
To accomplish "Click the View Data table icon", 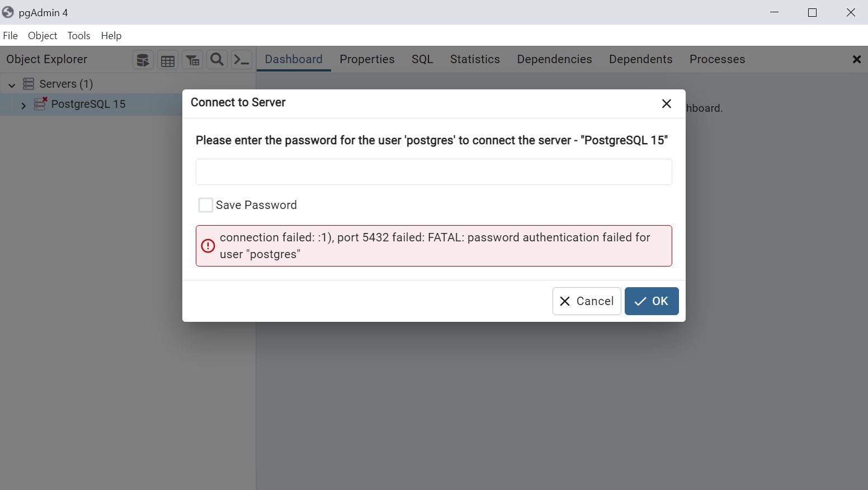I will click(x=168, y=60).
